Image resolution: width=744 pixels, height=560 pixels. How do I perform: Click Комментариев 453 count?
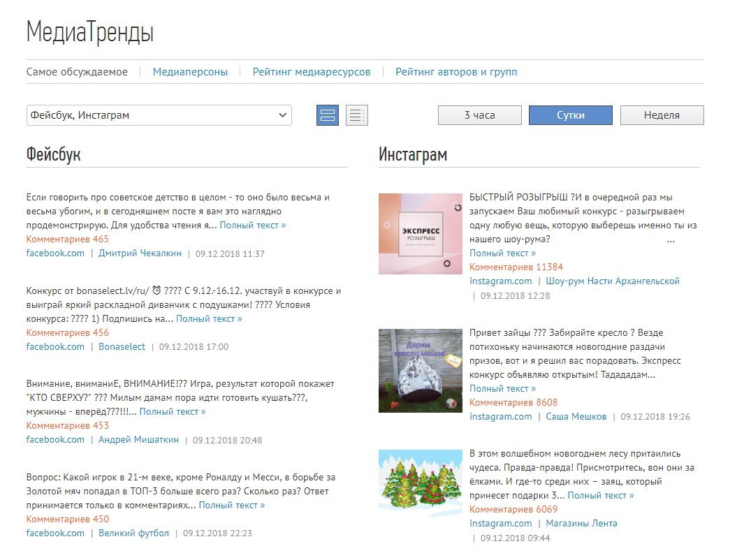point(67,426)
